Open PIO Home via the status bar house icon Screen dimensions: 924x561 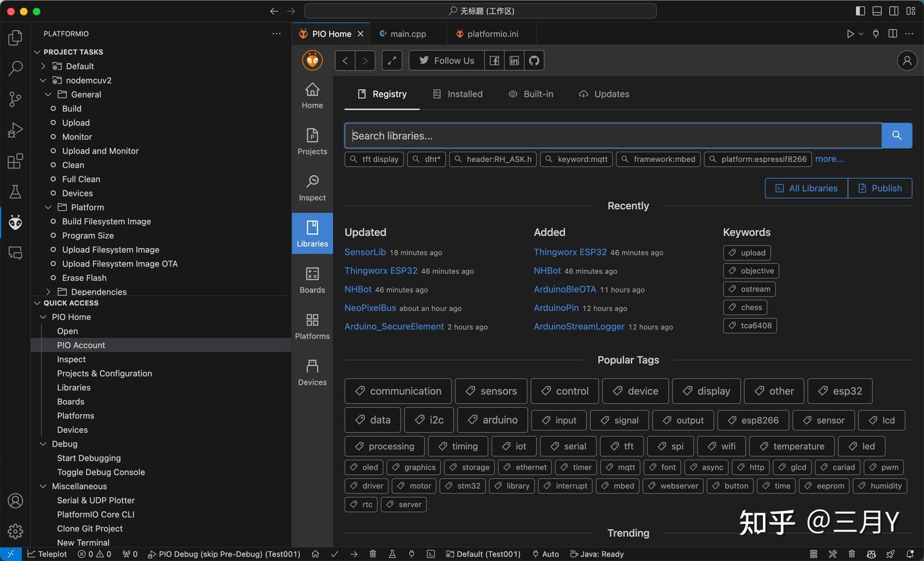(315, 554)
